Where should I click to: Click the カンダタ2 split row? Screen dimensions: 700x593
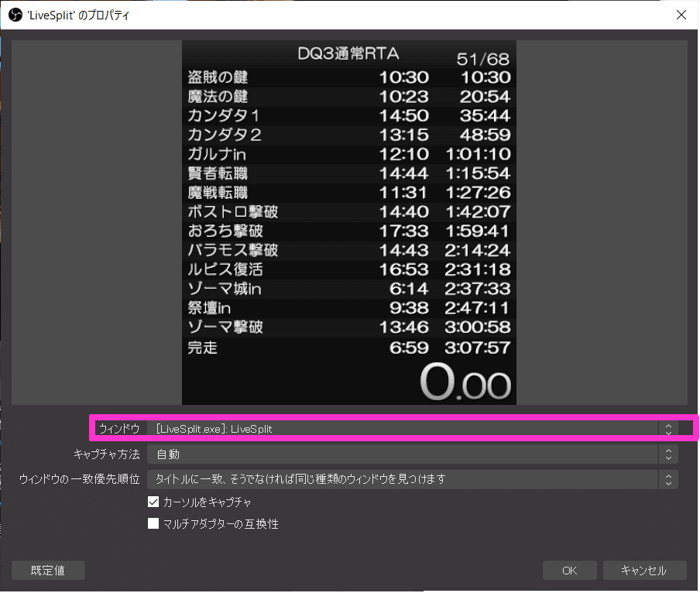click(349, 135)
